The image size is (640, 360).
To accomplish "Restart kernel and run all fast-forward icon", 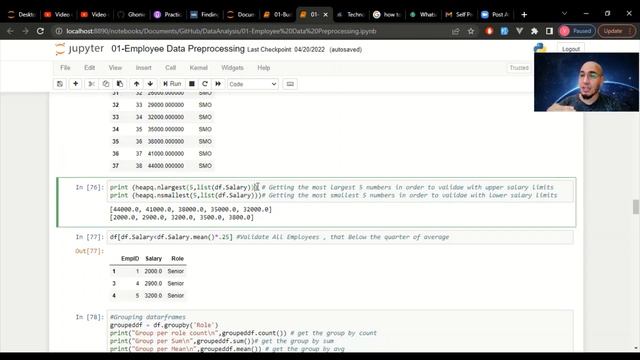I will tap(218, 84).
